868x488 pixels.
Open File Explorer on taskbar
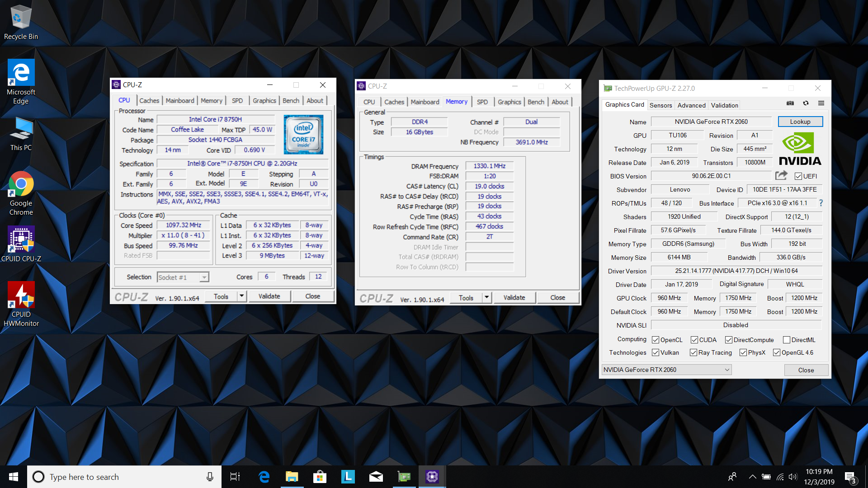click(292, 477)
